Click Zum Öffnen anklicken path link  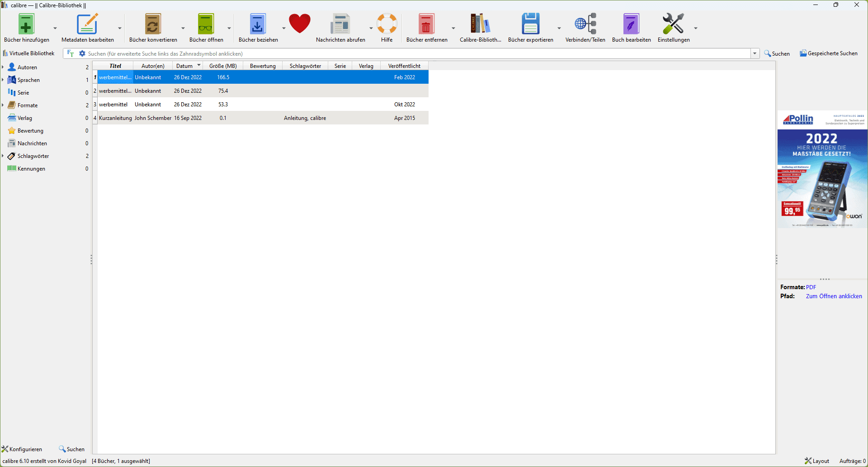pos(834,296)
